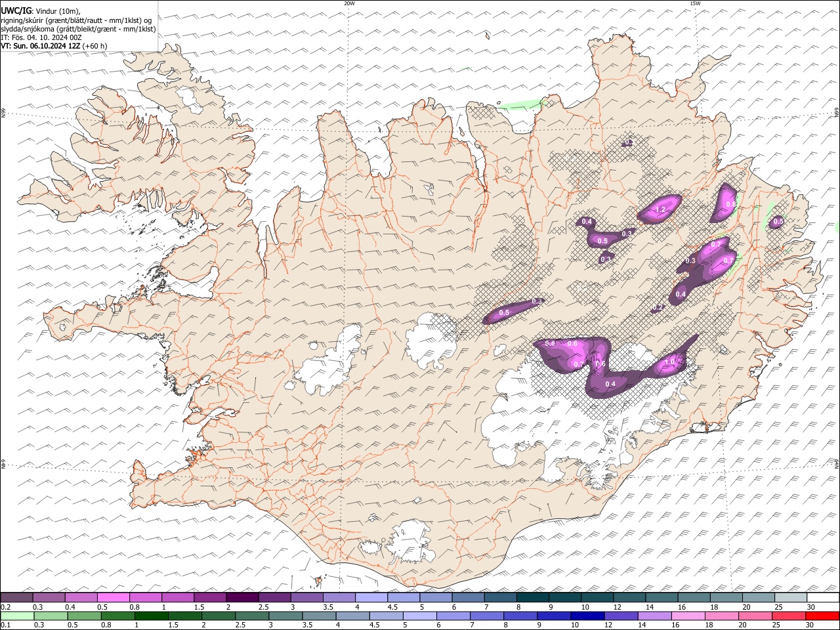Click the '66N' latitude label on right edge
Viewport: 840px width, 630px height.
pyautogui.click(x=837, y=112)
